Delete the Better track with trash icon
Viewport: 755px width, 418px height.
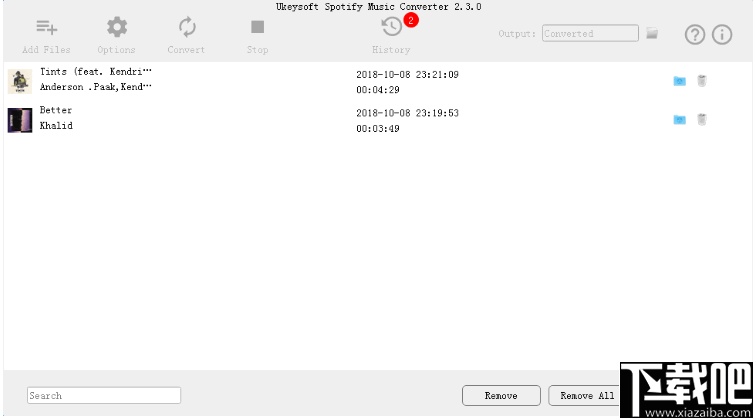pos(702,119)
